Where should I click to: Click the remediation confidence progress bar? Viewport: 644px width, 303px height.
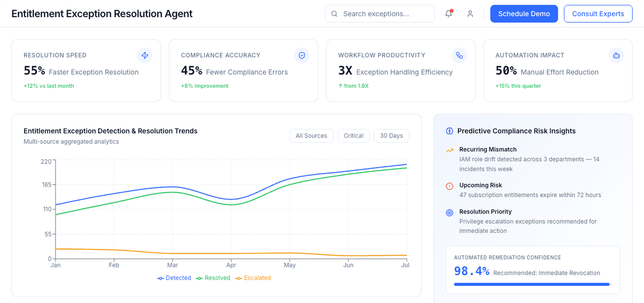click(533, 284)
